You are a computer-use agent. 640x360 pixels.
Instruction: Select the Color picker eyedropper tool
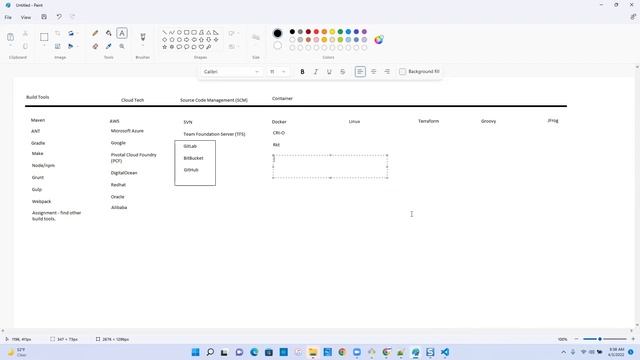(x=109, y=47)
